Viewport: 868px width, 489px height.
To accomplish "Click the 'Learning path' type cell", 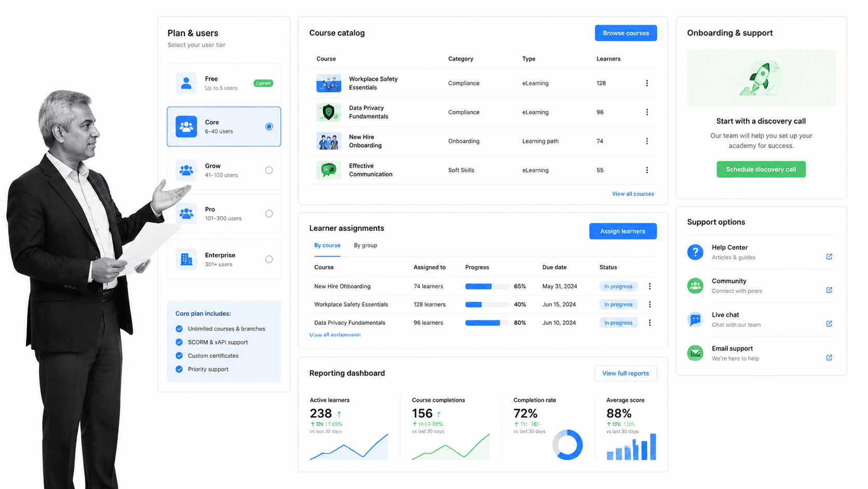I will pyautogui.click(x=540, y=141).
